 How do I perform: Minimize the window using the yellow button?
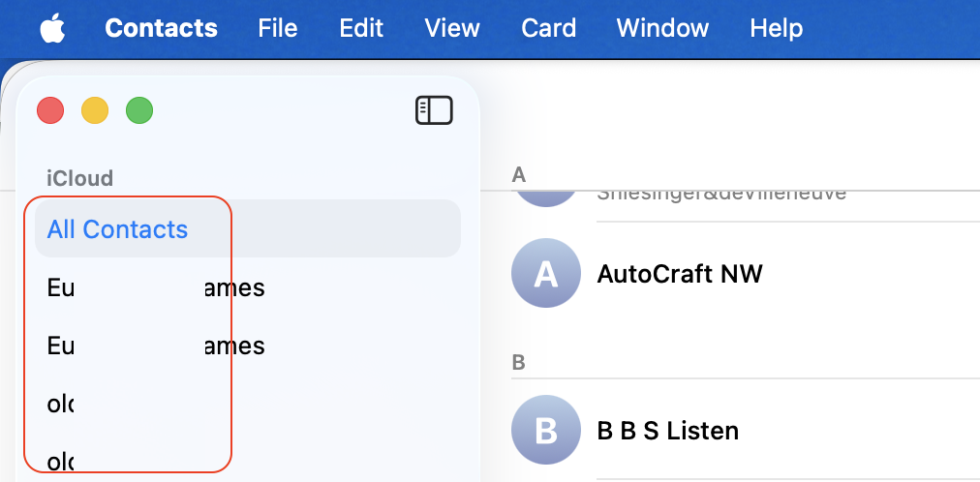95,110
